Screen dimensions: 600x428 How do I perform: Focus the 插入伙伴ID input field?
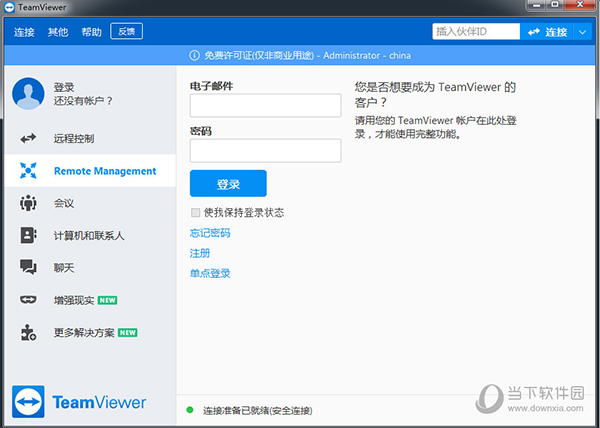tap(476, 32)
